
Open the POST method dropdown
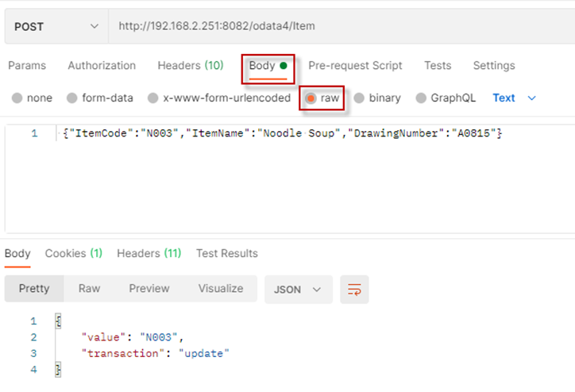[x=56, y=26]
